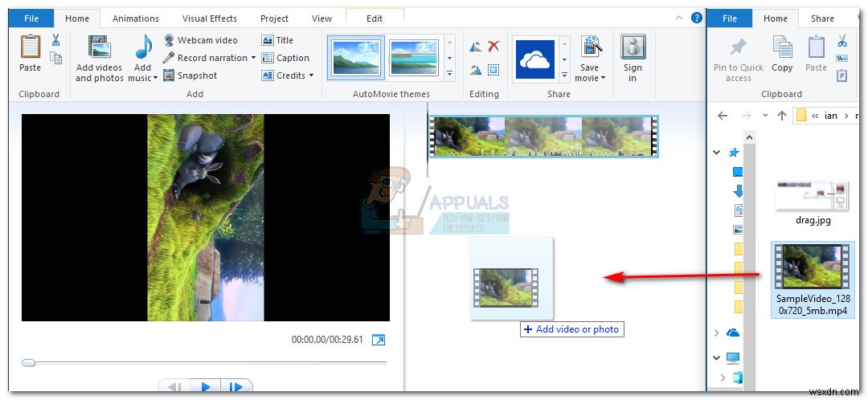Screen dimensions: 868x400
Task: Select the Downloads arrow in navigation pane
Action: (738, 191)
